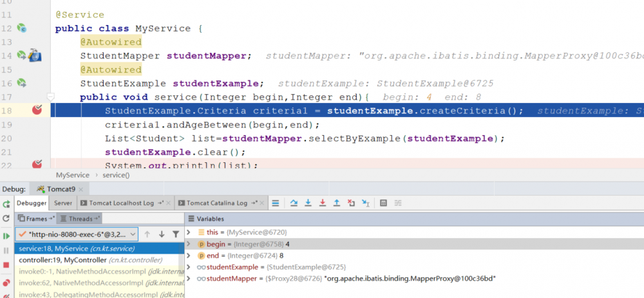Expand the studentExample variable node

pyautogui.click(x=189, y=267)
